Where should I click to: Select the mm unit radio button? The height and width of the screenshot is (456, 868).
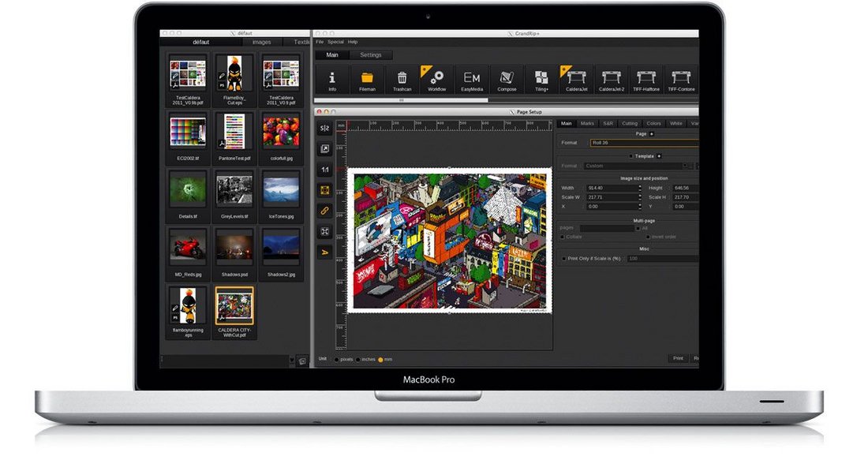(x=380, y=360)
